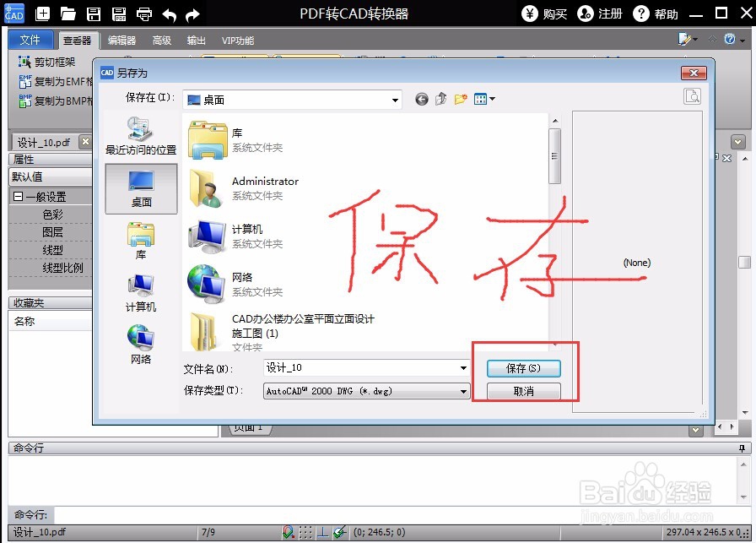
Task: Click the 保存(S) button to save
Action: [x=525, y=368]
